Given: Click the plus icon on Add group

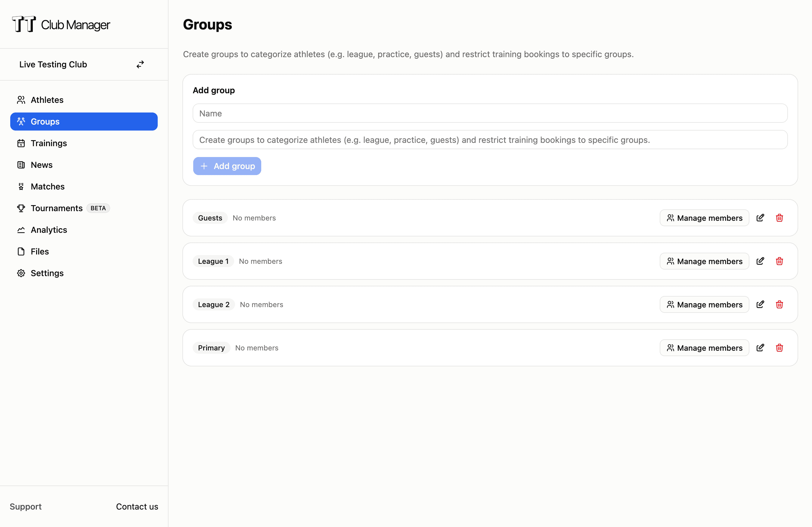Looking at the screenshot, I should tap(204, 166).
